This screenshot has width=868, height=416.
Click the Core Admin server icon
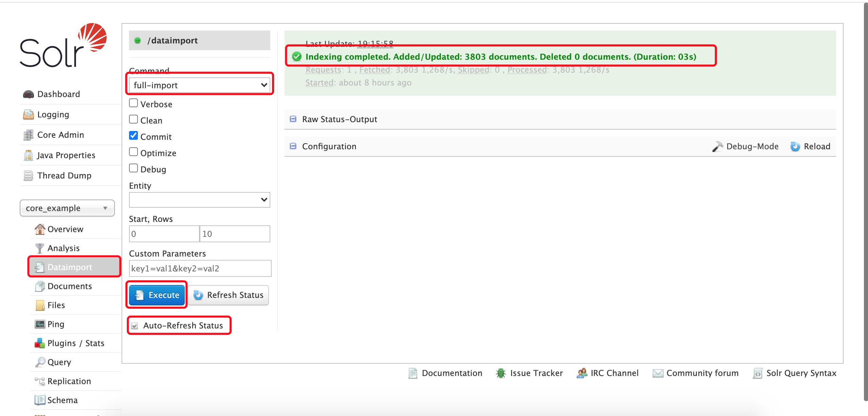pyautogui.click(x=29, y=135)
